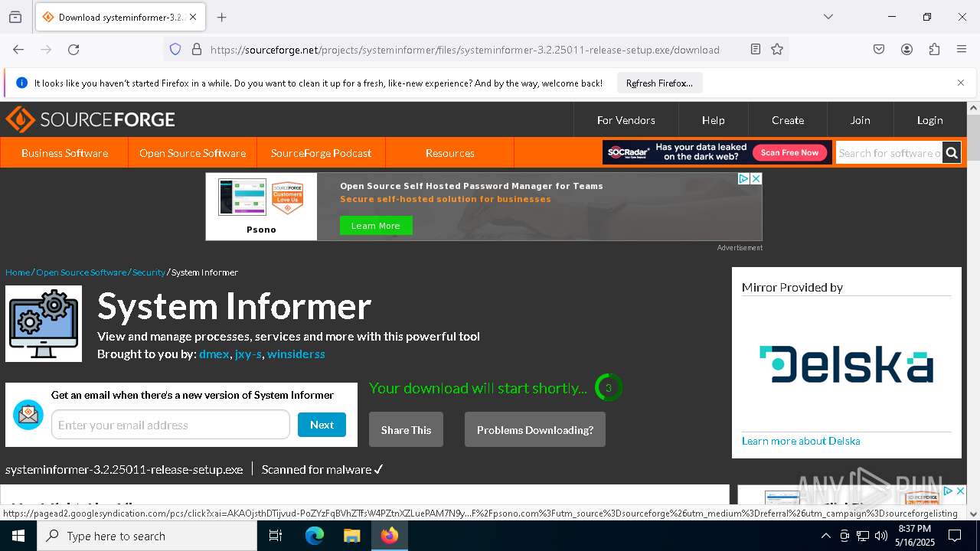Screen dimensions: 980x551
Task: Open the Create menu item
Action: [788, 120]
